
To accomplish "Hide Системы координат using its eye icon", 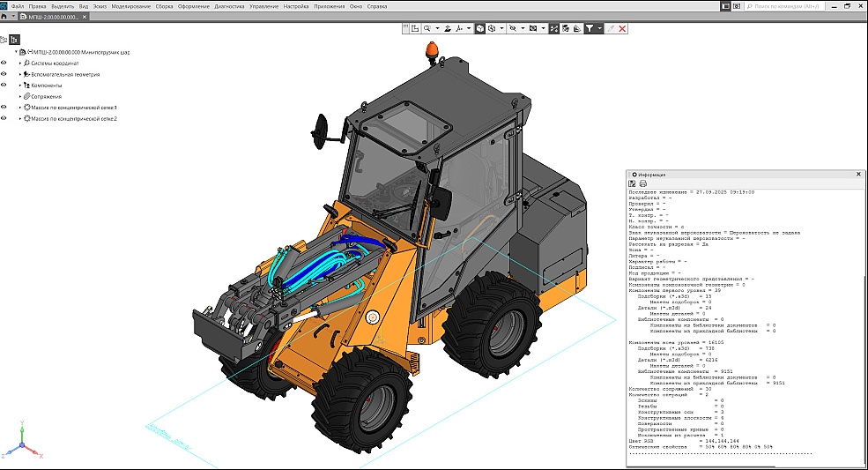I will [x=4, y=63].
